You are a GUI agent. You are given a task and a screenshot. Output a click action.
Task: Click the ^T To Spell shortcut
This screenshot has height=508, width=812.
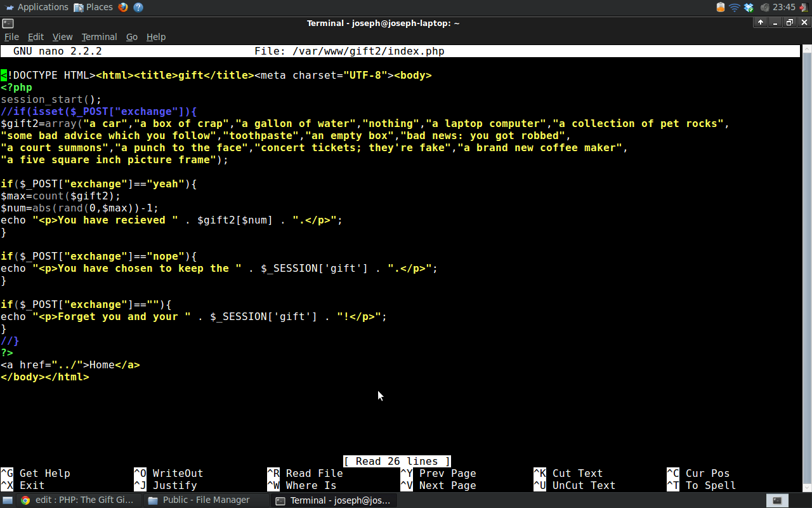pyautogui.click(x=702, y=486)
